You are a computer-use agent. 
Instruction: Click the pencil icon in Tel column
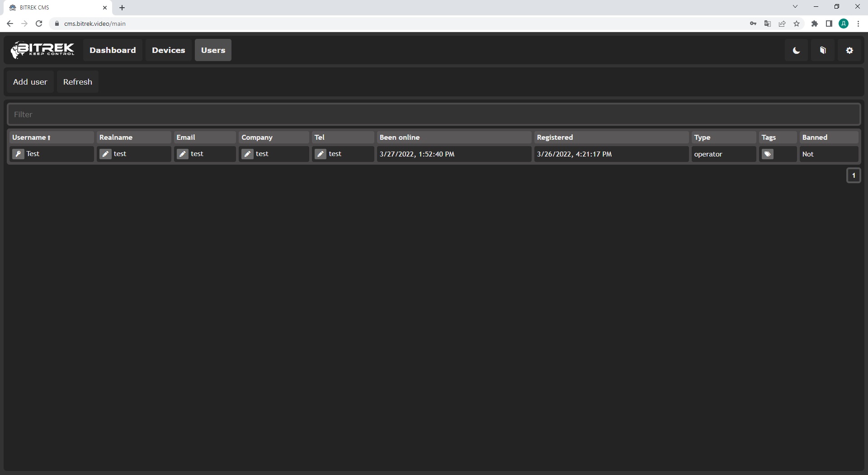321,154
